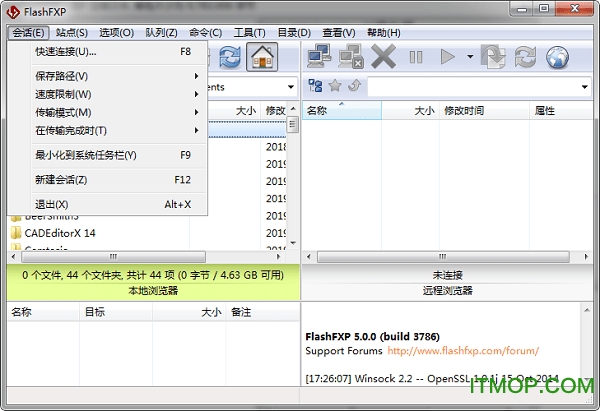This screenshot has height=411, width=600.
Task: Click the remote favorites star icon
Action: click(335, 86)
